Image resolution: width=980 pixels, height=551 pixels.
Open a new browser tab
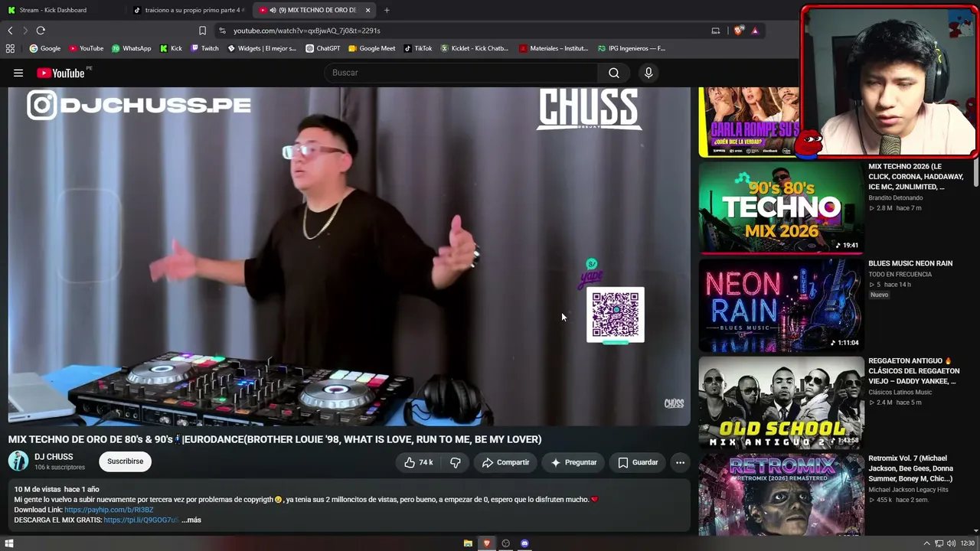pyautogui.click(x=387, y=10)
